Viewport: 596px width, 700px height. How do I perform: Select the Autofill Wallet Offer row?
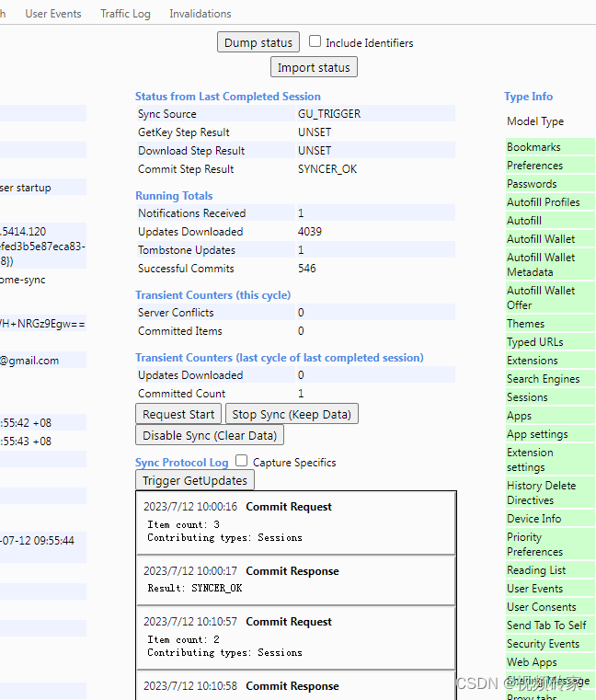click(550, 297)
